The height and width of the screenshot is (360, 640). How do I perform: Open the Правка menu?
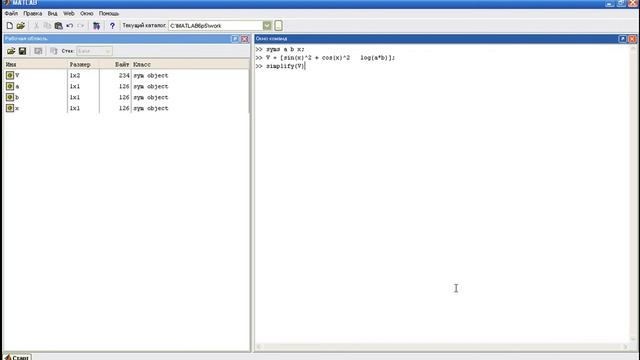click(33, 13)
